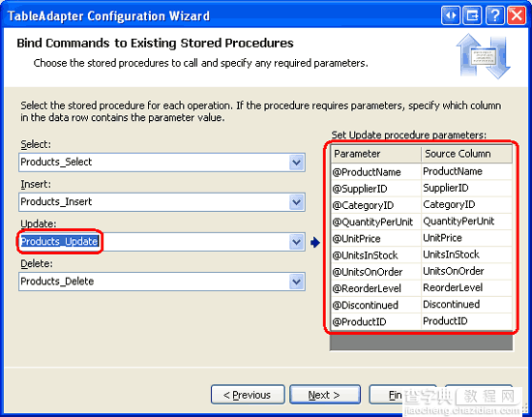Click the left-right arrows title bar icon
The width and height of the screenshot is (532, 417).
(451, 15)
